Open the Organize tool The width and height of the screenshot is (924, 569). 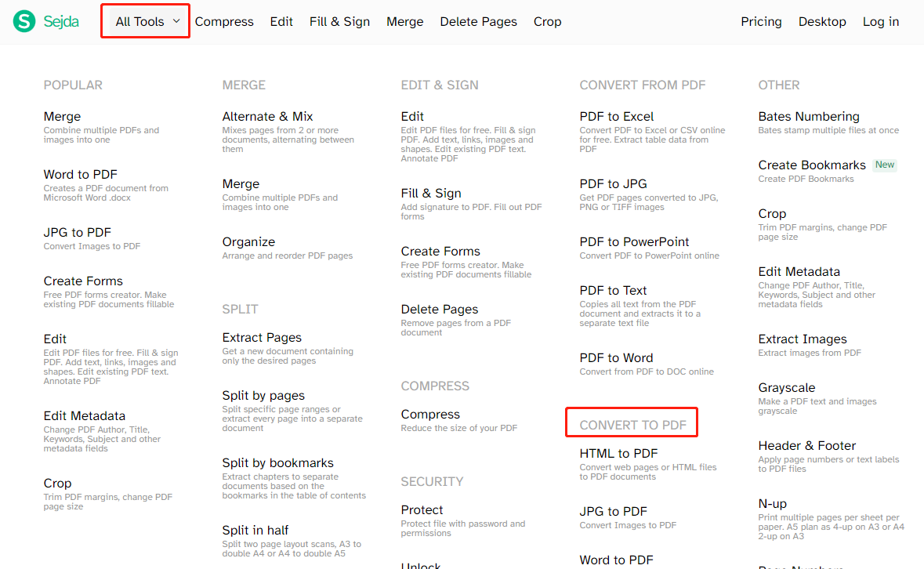[248, 242]
